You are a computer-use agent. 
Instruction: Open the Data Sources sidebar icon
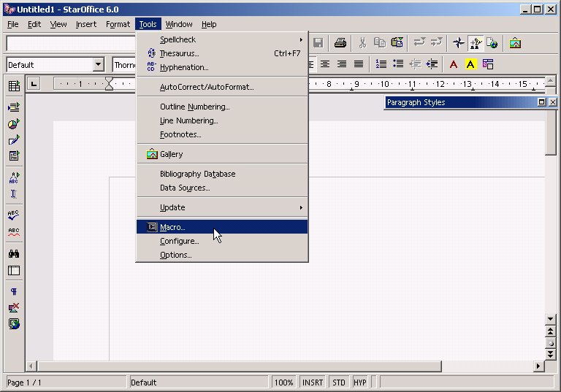(14, 270)
